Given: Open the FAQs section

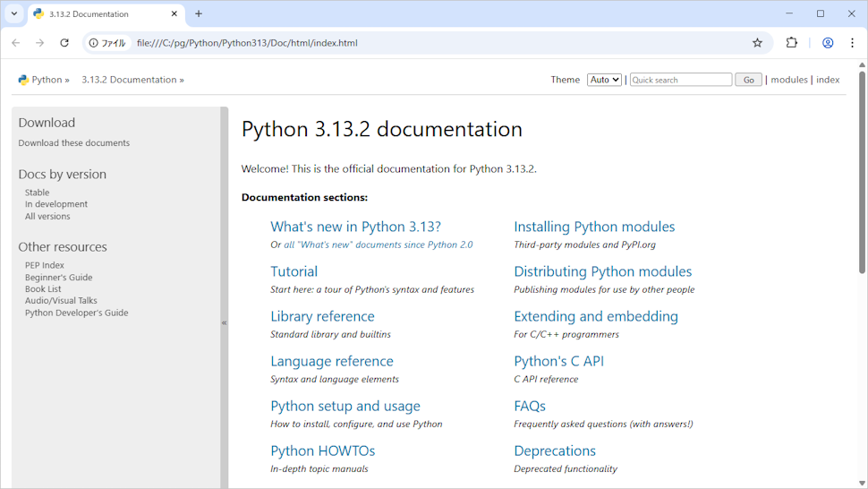Looking at the screenshot, I should 530,406.
